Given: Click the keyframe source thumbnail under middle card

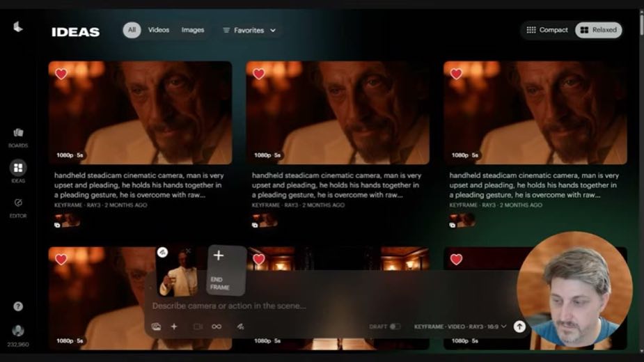Looking at the screenshot, I should click(265, 221).
